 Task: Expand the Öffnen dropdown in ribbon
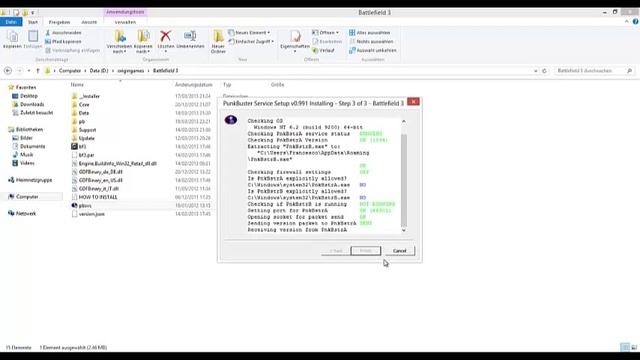(x=326, y=33)
